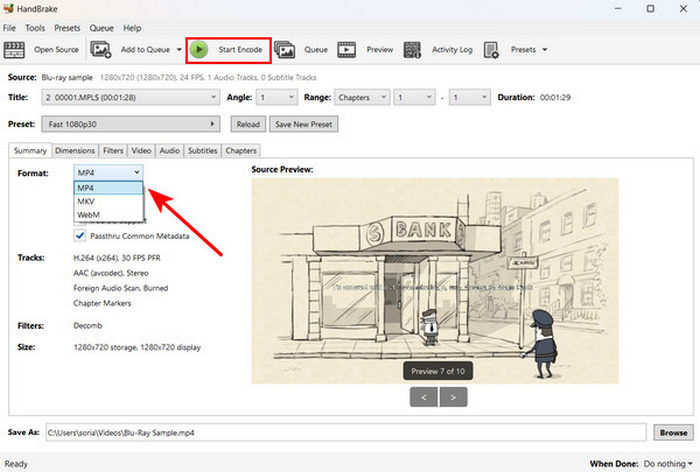Click the '1280x720 storage, 1280x720 display' text
The height and width of the screenshot is (472, 700).
pos(137,347)
